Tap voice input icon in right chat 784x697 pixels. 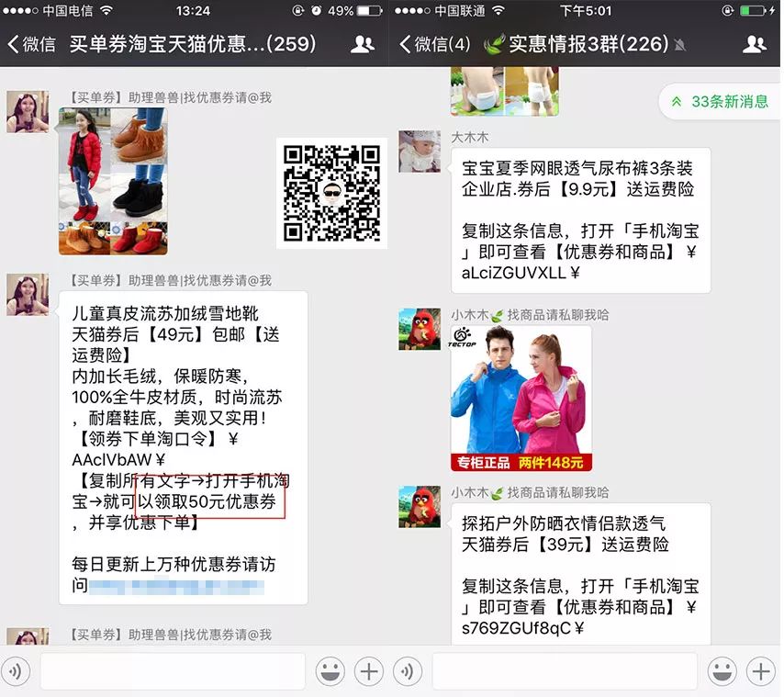pyautogui.click(x=408, y=671)
